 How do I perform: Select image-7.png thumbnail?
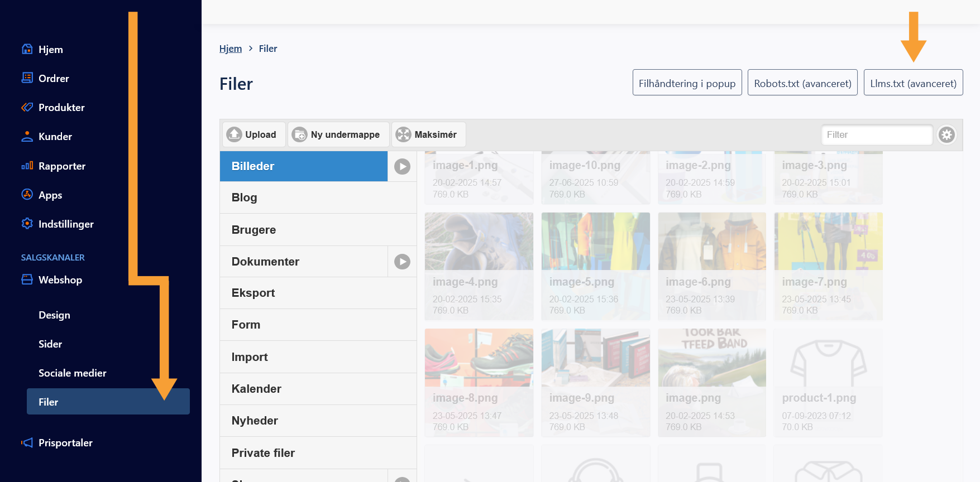pyautogui.click(x=829, y=267)
